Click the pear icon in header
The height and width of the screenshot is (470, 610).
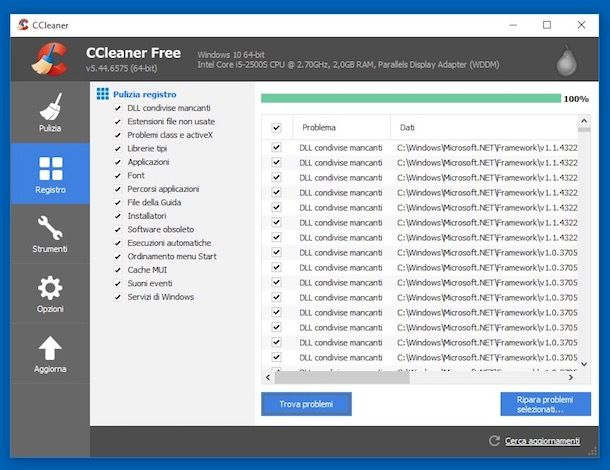(566, 60)
